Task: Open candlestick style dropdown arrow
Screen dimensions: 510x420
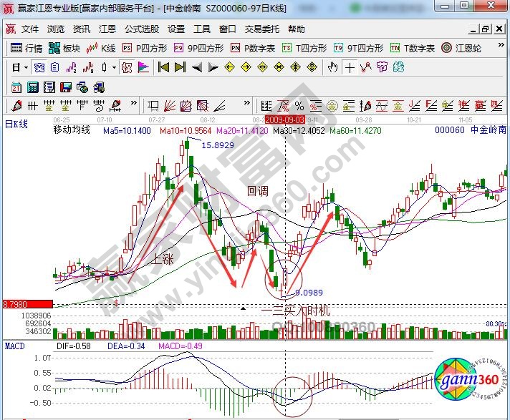Action: click(114, 68)
